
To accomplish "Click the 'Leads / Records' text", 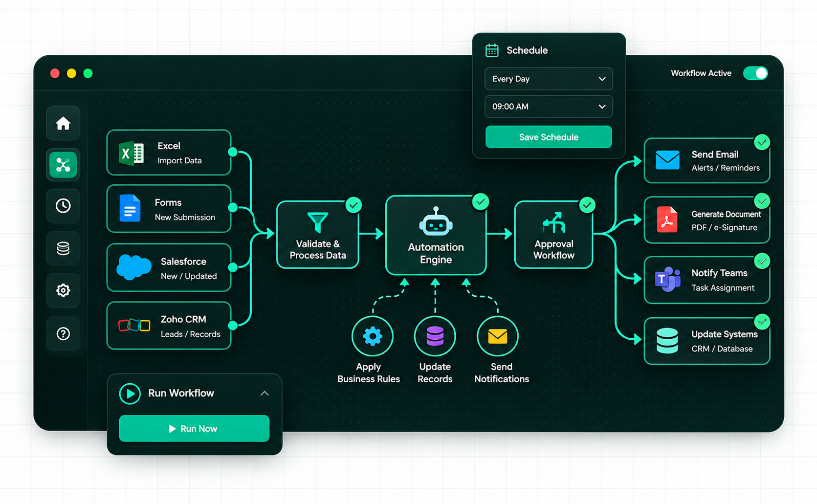I will tap(190, 334).
